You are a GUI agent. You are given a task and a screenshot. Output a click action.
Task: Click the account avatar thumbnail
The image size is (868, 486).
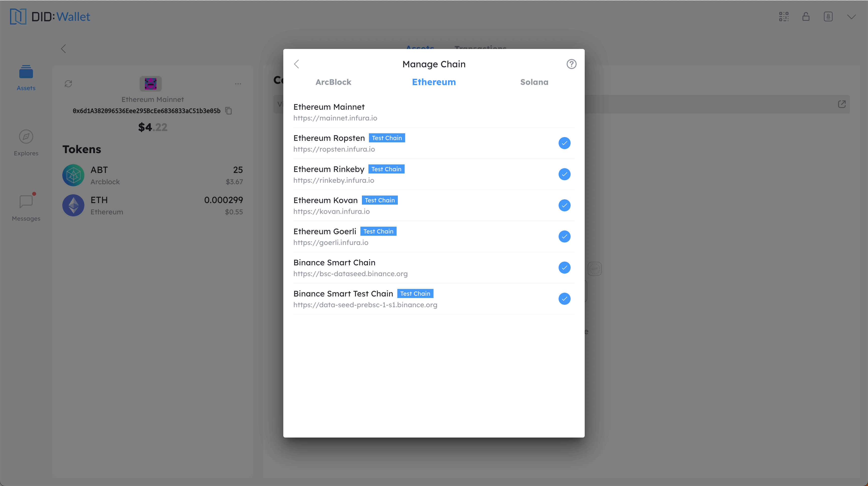151,84
